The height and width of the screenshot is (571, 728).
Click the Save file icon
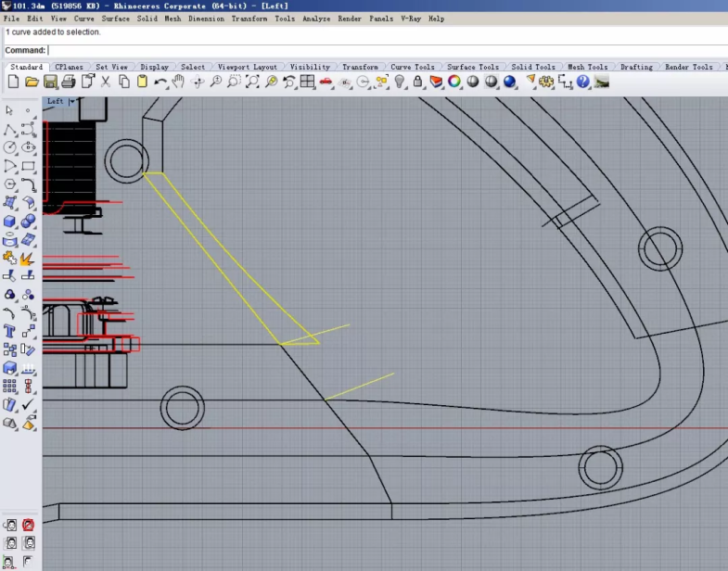pos(50,82)
